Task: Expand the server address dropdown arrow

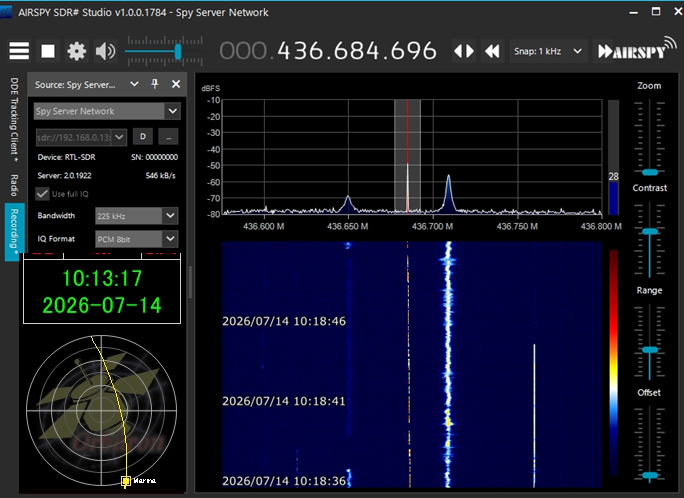Action: point(119,137)
